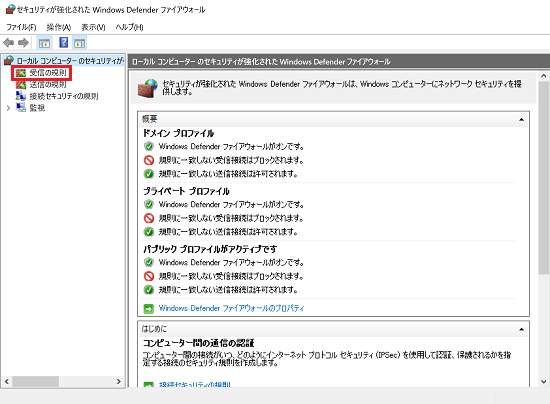Collapse the はじめに section arrow
The image size is (550, 404).
click(521, 329)
